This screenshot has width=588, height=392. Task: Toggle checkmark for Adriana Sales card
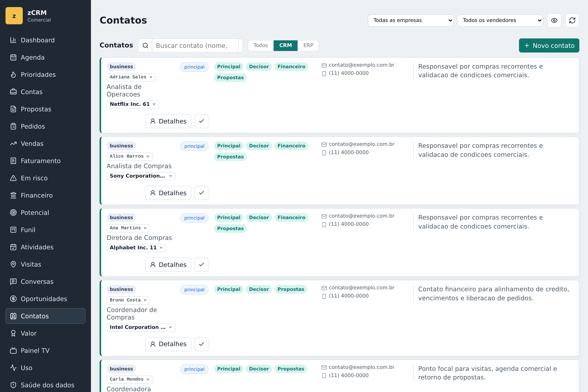[201, 121]
